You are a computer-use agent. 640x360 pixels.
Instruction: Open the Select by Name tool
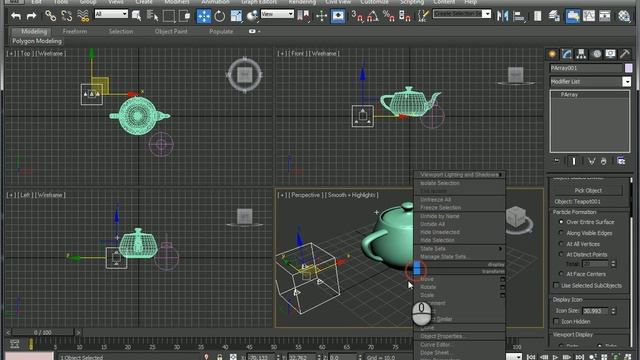153,16
